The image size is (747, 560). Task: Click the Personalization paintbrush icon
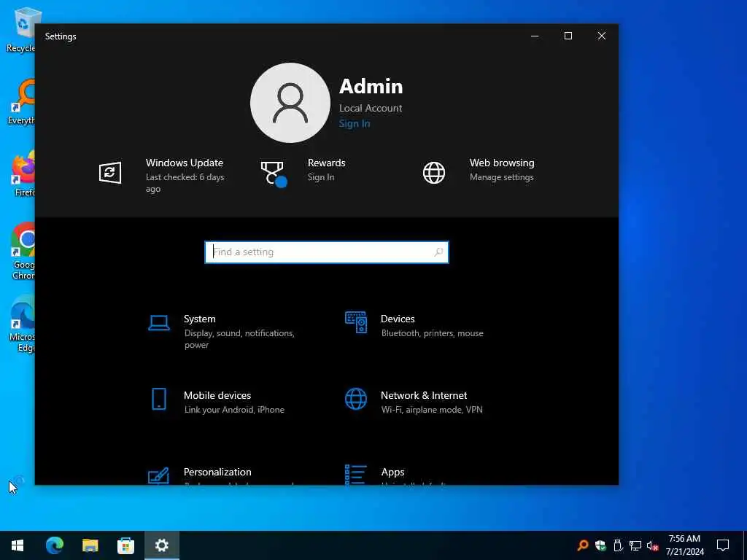158,475
